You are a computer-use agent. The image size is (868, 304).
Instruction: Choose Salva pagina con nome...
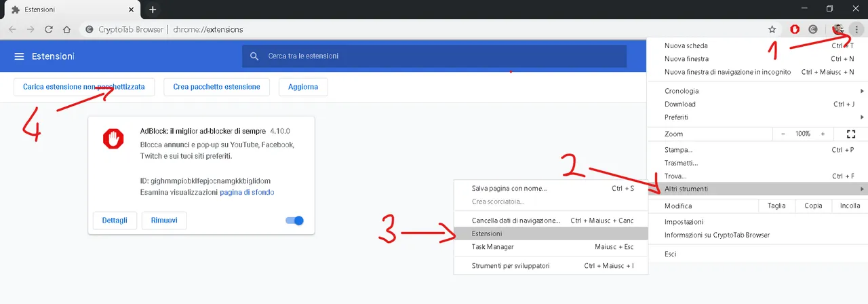pyautogui.click(x=550, y=188)
